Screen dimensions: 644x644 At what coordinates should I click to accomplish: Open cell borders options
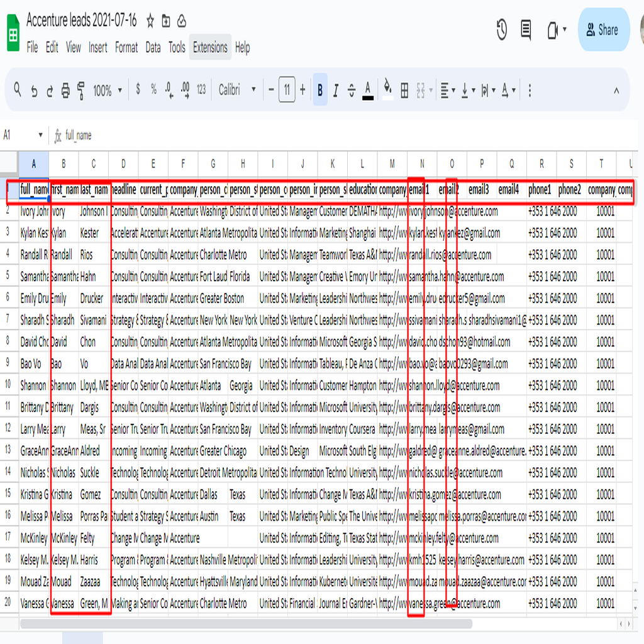coord(404,91)
